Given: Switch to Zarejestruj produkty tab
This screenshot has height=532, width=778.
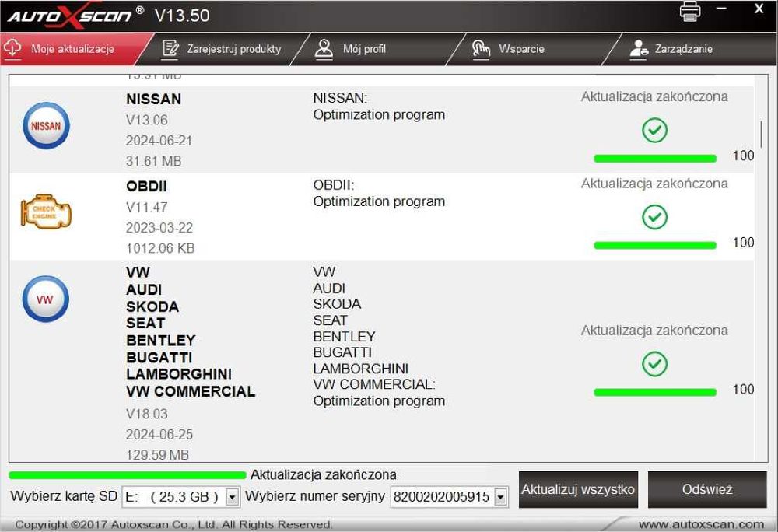Looking at the screenshot, I should [x=222, y=49].
